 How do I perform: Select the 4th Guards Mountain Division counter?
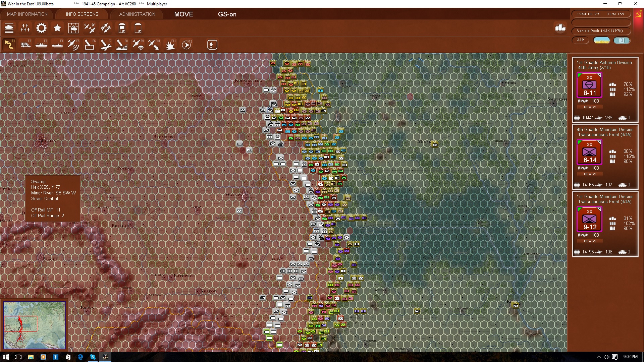click(x=589, y=152)
